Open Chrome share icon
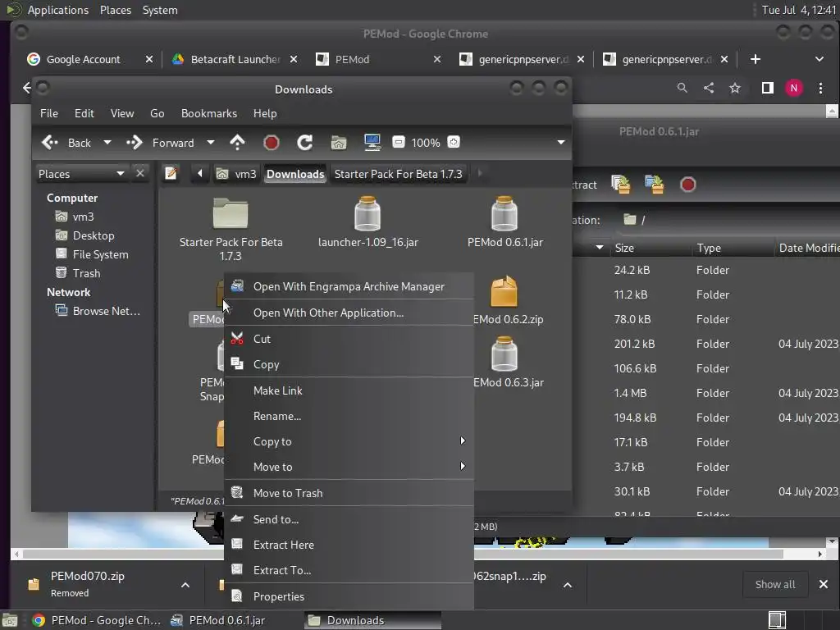The image size is (840, 630). tap(709, 88)
